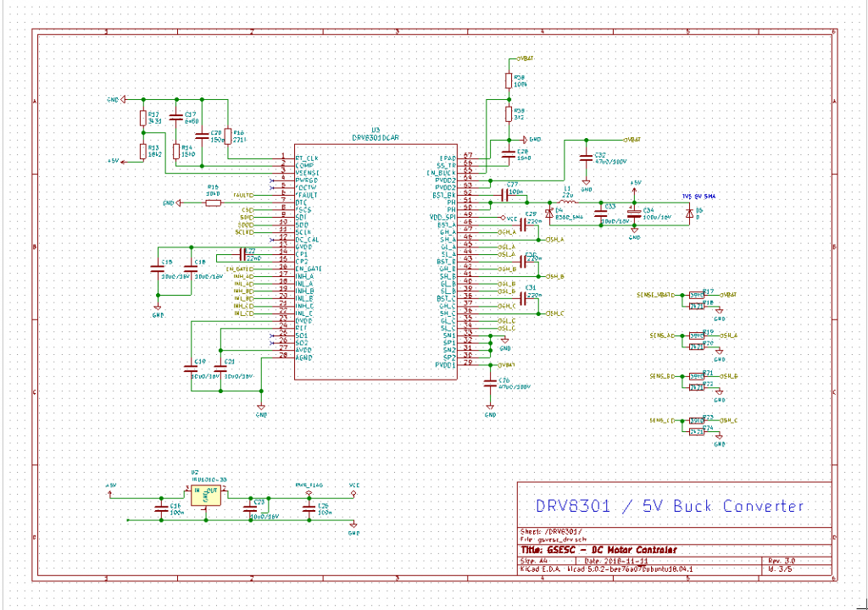
Task: Select the C15 capacitor symbol
Action: pos(158,269)
